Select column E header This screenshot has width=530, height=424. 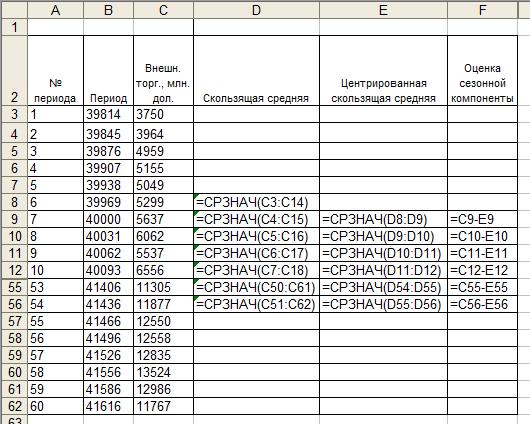[383, 10]
